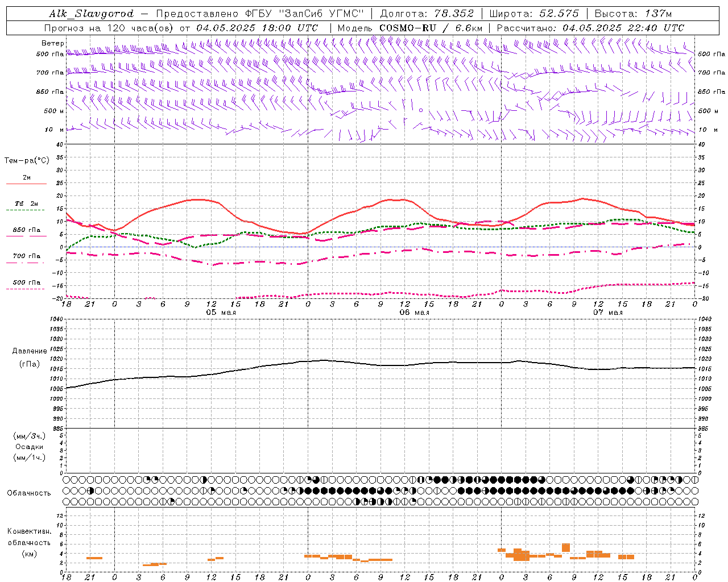Image resolution: width=728 pixels, height=582 pixels.
Task: Click the dotted 500 гПа temperature legend line
Action: [x=25, y=289]
